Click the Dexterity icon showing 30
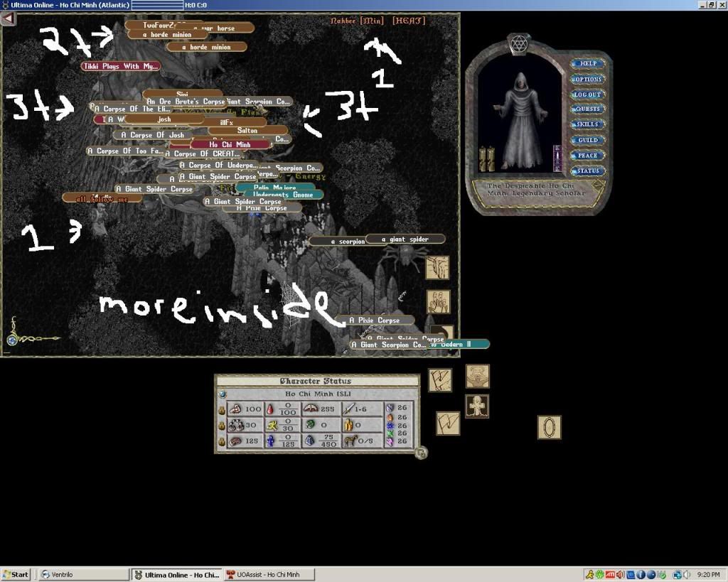The height and width of the screenshot is (582, 728). coord(236,425)
